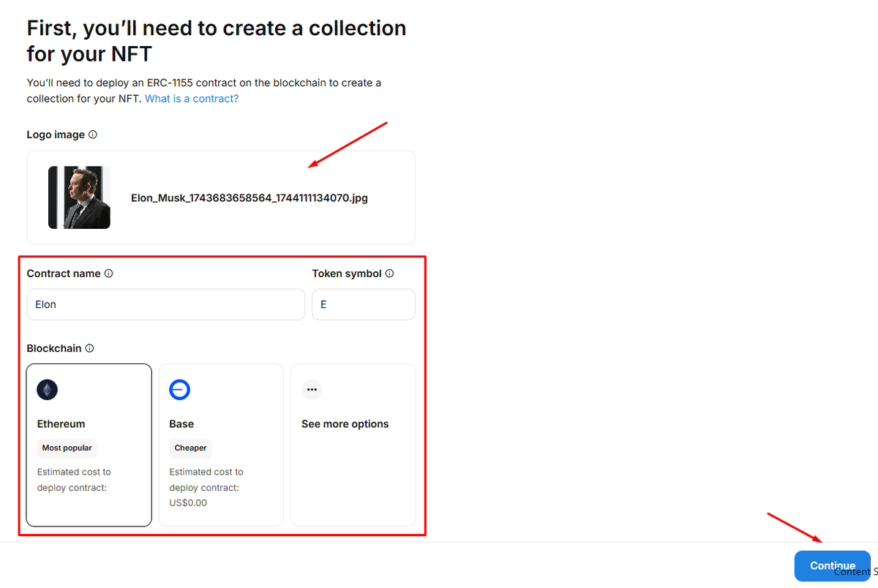
Task: Click the info icon next to Contract name
Action: [108, 274]
